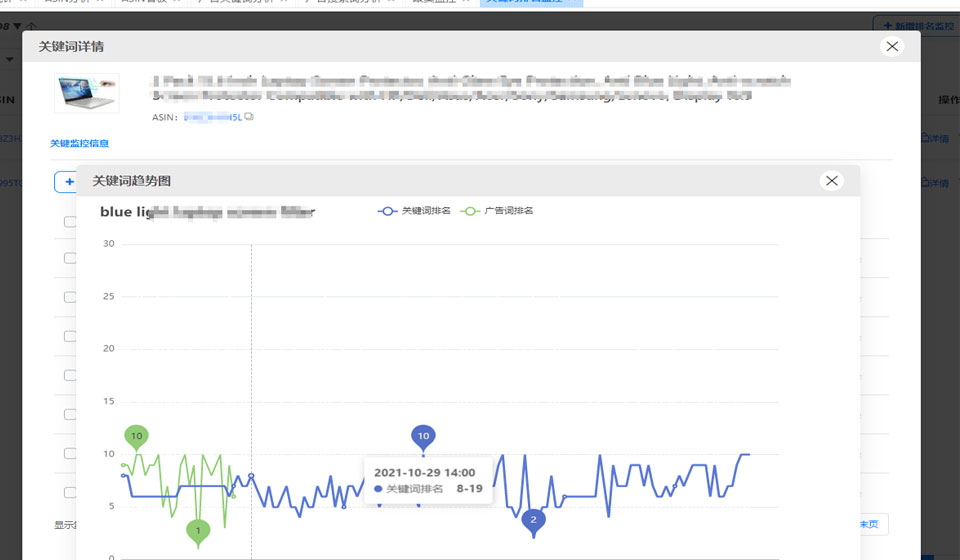Screen dimensions: 960x560
Task: Open the lower 详情 link under 操作 column
Action: coord(935,183)
